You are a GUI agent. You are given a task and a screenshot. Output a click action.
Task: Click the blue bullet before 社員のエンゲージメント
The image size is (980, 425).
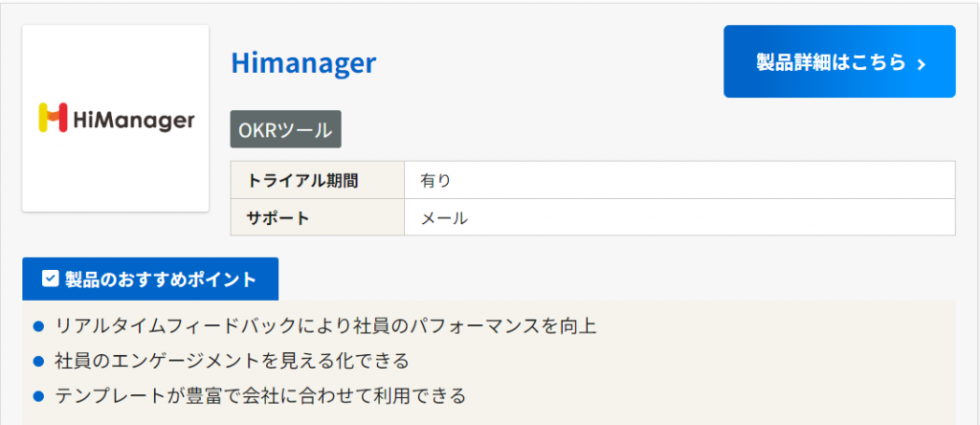39,361
